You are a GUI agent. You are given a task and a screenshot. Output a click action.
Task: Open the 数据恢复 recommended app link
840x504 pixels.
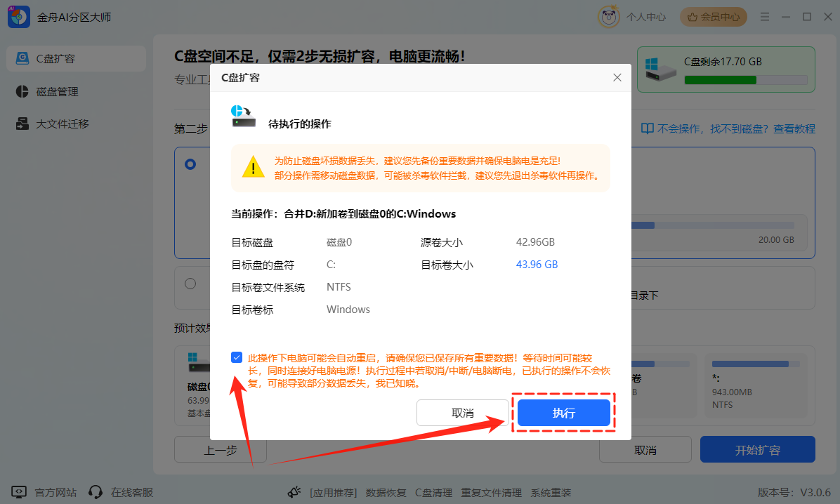point(386,493)
